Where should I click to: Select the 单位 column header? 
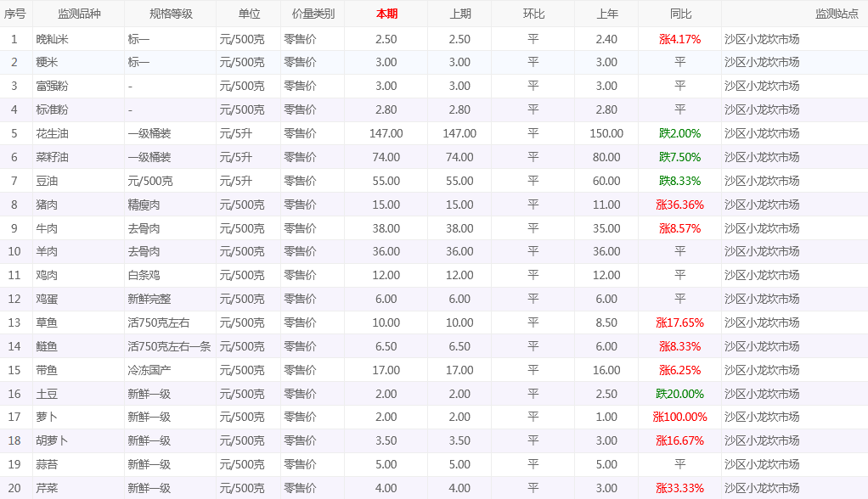[249, 14]
